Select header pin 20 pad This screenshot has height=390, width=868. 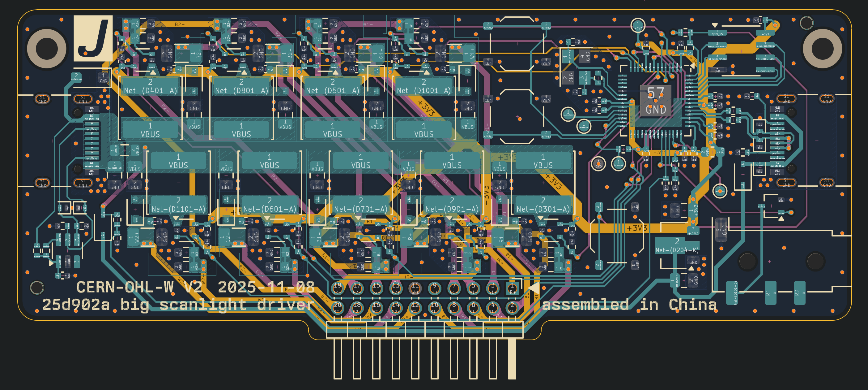pos(337,307)
